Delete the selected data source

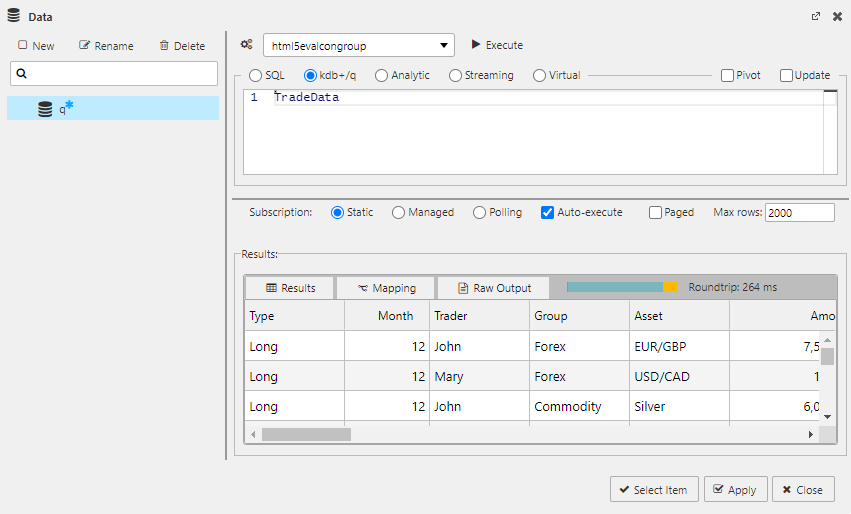coord(182,46)
